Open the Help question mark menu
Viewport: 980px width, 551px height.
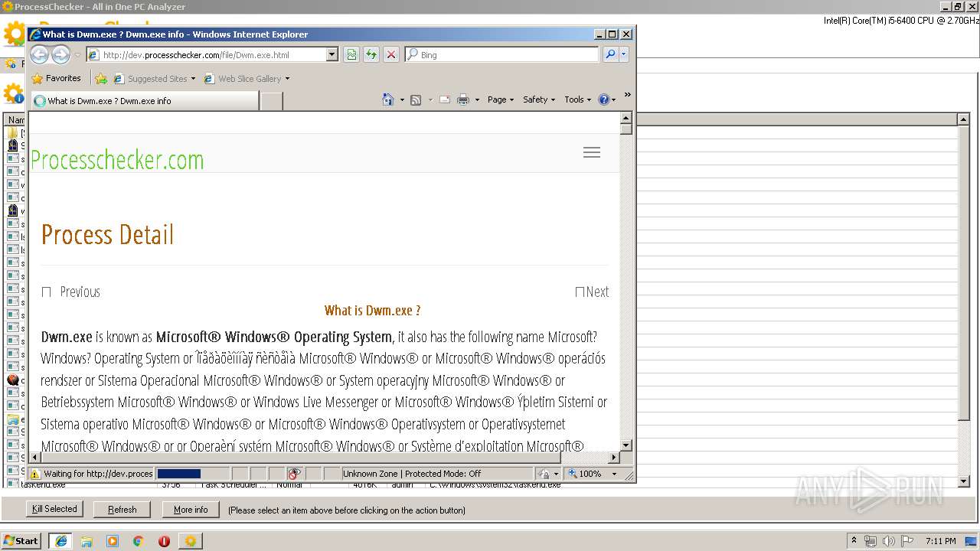point(606,99)
